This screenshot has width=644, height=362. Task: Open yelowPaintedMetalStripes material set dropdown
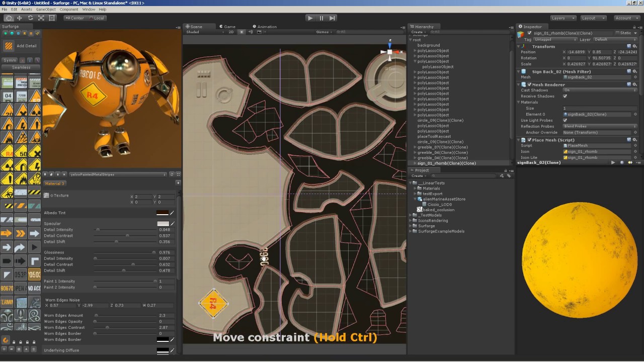tap(118, 174)
